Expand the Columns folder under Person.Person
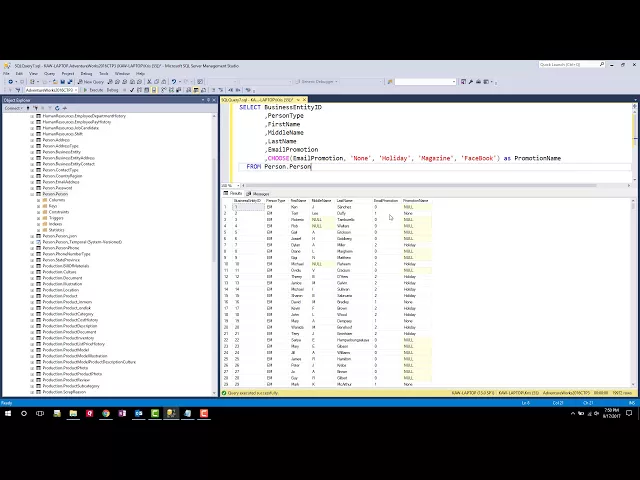 (39, 200)
